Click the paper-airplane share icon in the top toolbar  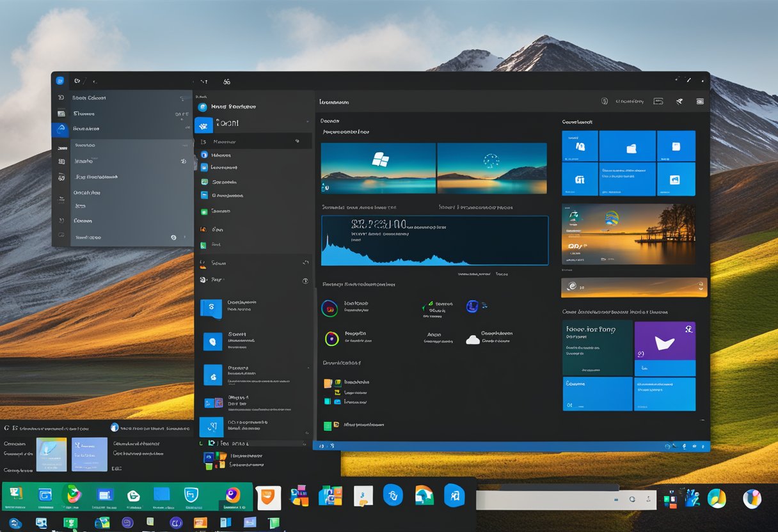(679, 102)
